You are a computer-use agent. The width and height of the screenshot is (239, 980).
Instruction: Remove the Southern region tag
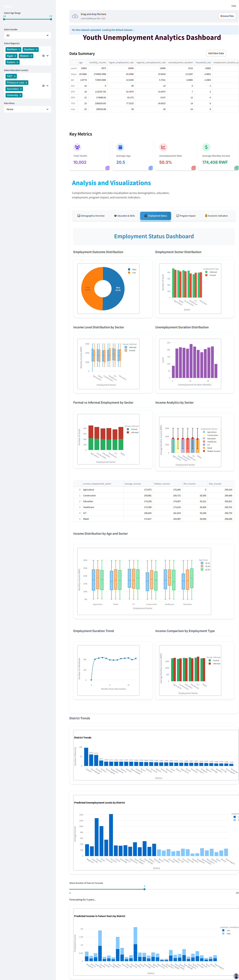click(x=37, y=50)
